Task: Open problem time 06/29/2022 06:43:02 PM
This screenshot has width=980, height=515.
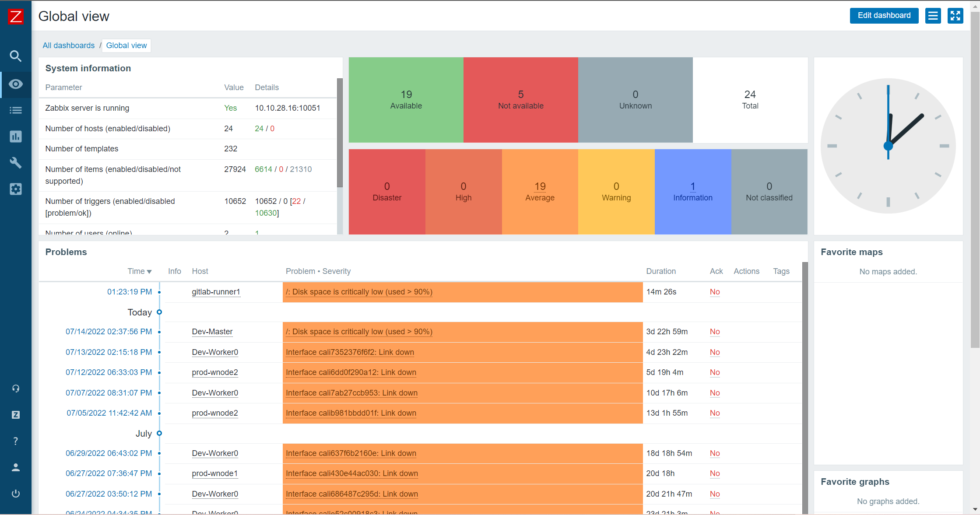Action: [x=109, y=453]
